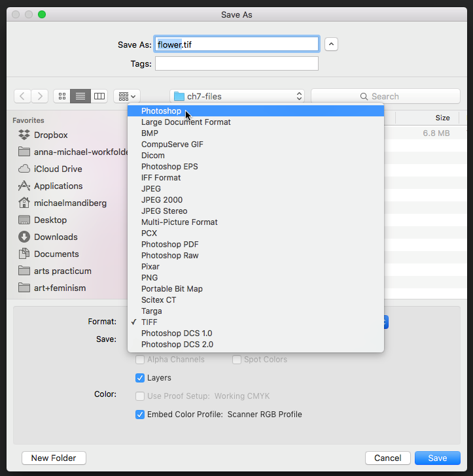Viewport: 473px width, 476px height.
Task: Create a folder with New Folder button
Action: point(54,458)
